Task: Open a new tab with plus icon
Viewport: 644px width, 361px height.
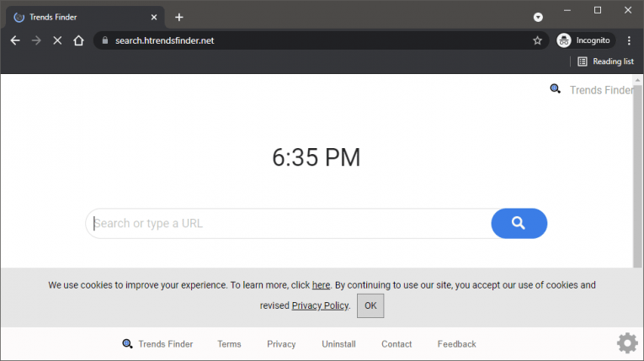Action: (179, 17)
